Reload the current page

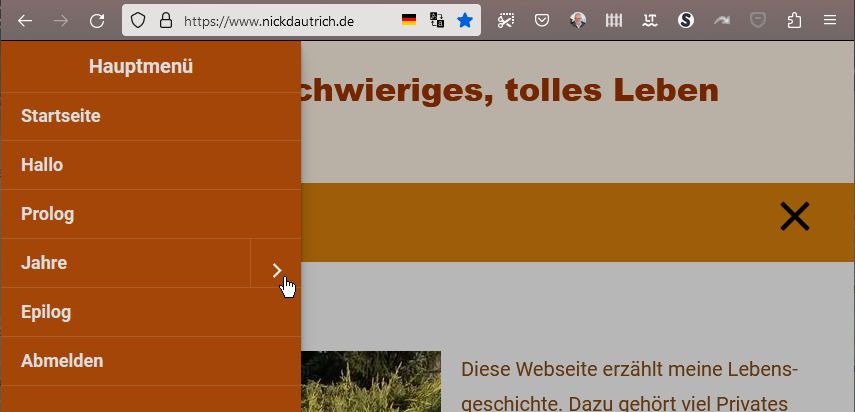coord(97,21)
